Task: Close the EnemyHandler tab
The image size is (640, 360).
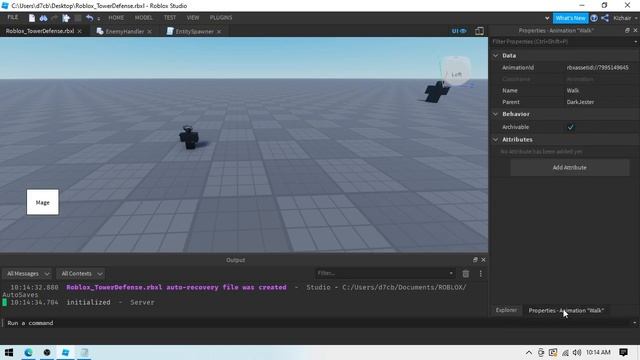Action: coord(150,31)
